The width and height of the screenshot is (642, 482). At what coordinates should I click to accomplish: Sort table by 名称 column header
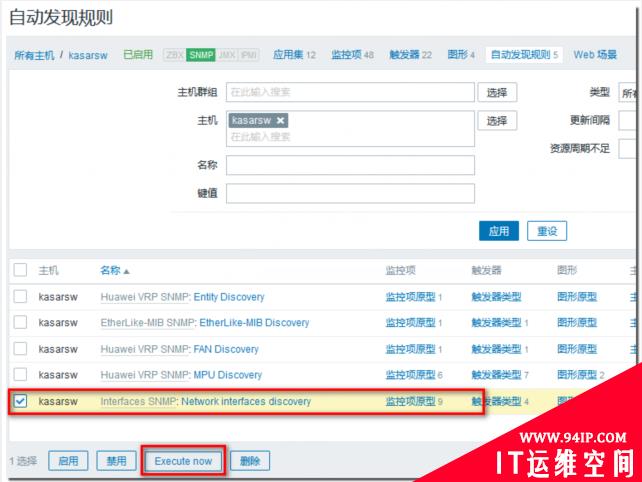point(111,270)
